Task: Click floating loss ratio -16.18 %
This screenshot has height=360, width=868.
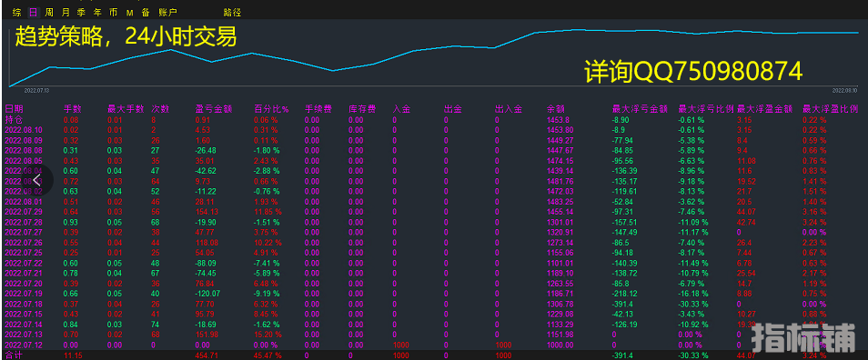Action: coord(693,294)
